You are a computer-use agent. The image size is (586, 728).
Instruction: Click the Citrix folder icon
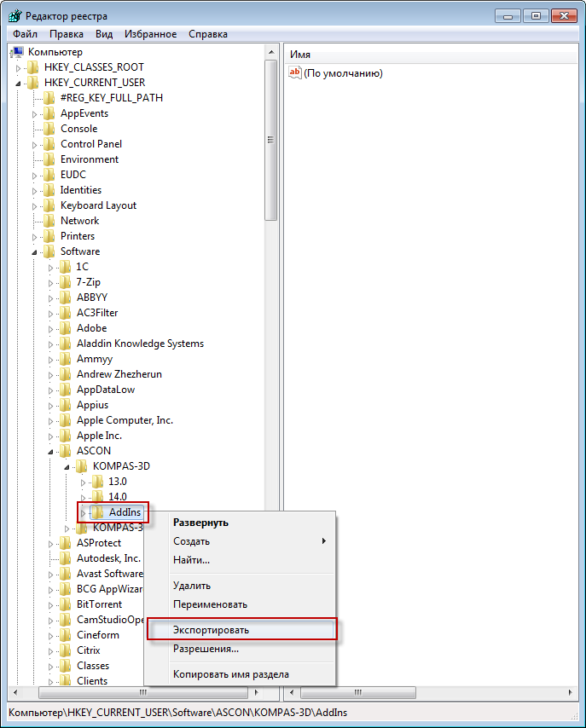click(66, 650)
